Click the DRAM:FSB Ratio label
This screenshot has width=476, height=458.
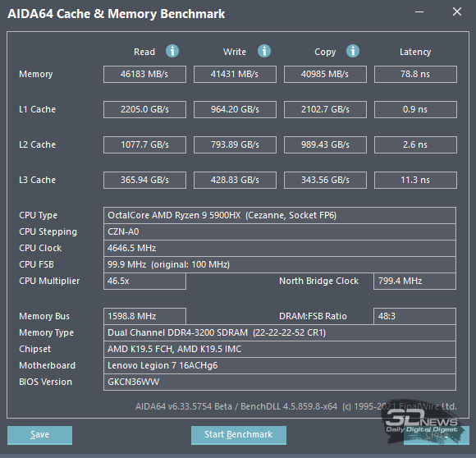[313, 316]
